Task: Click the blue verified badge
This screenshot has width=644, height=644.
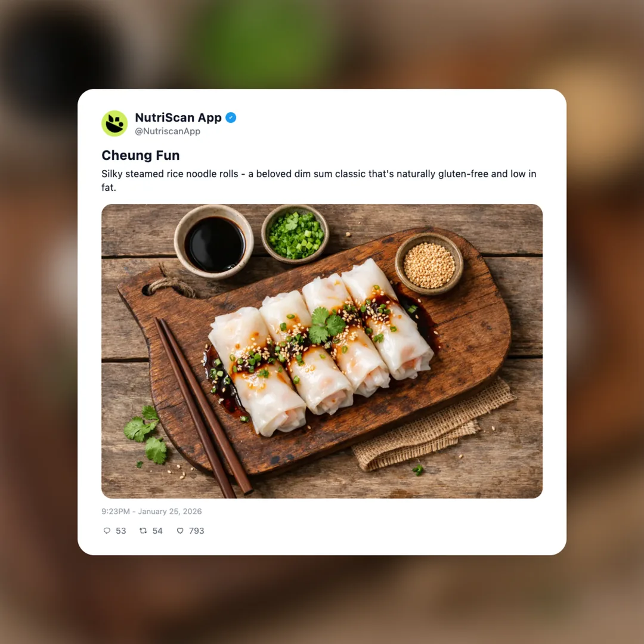Action: click(231, 117)
